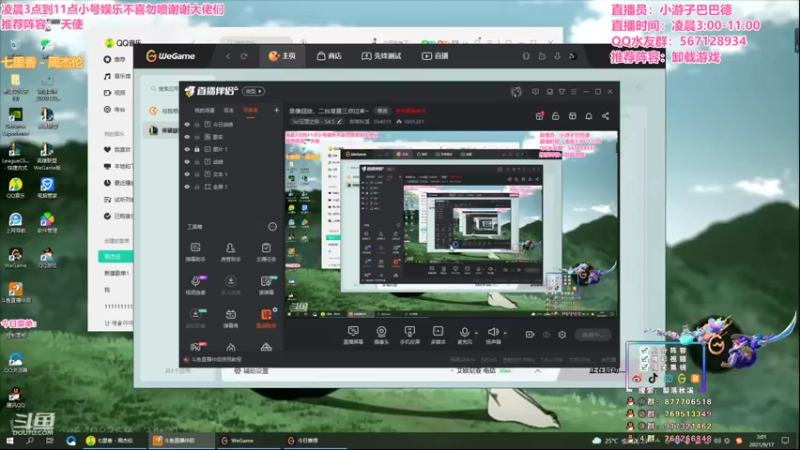Open the 读弹幕 tool

click(x=266, y=285)
